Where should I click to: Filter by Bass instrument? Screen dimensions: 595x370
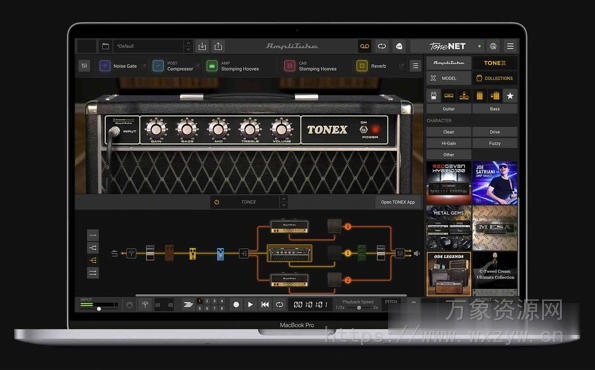pos(495,109)
